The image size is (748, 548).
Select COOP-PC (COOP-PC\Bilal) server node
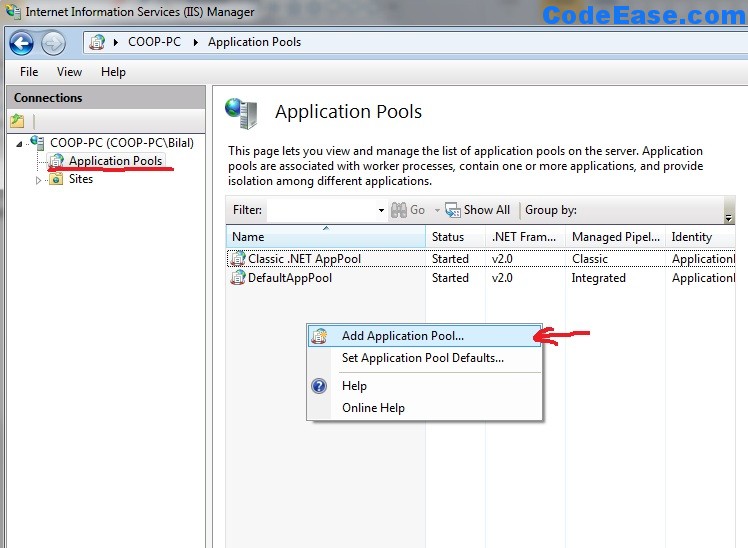(122, 143)
